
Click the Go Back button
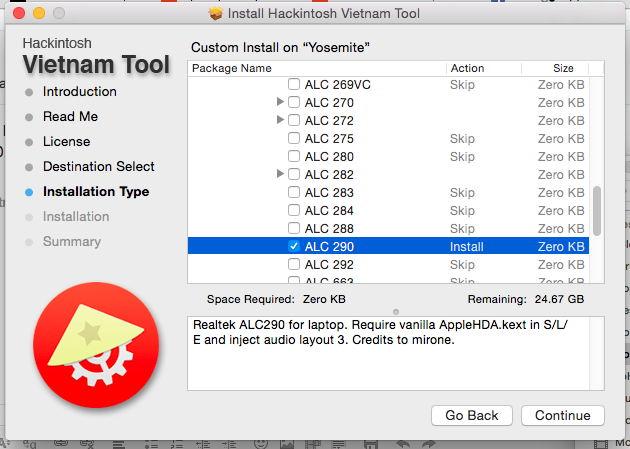472,415
